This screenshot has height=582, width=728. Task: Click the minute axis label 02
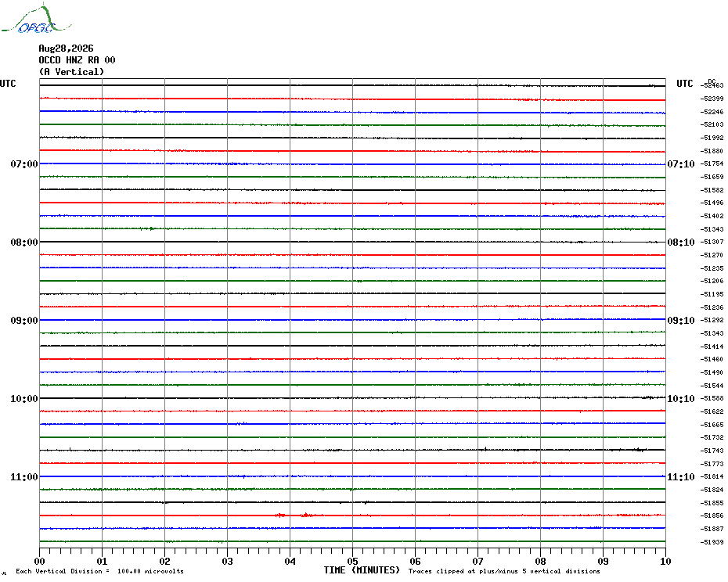tap(165, 561)
